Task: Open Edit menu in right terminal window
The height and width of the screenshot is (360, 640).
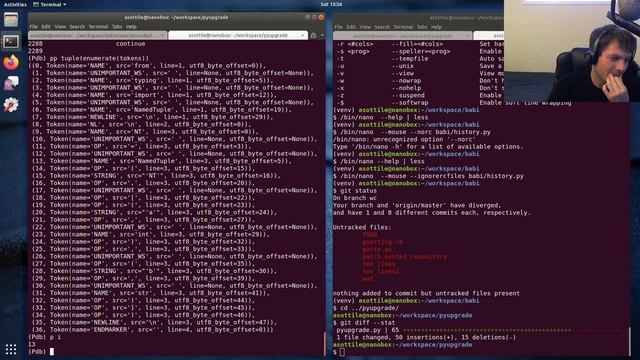Action: point(351,27)
